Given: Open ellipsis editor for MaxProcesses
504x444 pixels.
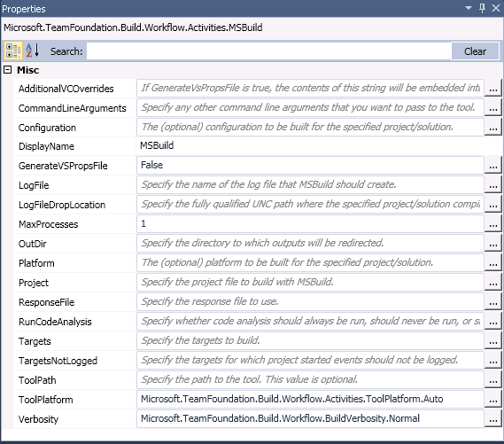Looking at the screenshot, I should [493, 224].
